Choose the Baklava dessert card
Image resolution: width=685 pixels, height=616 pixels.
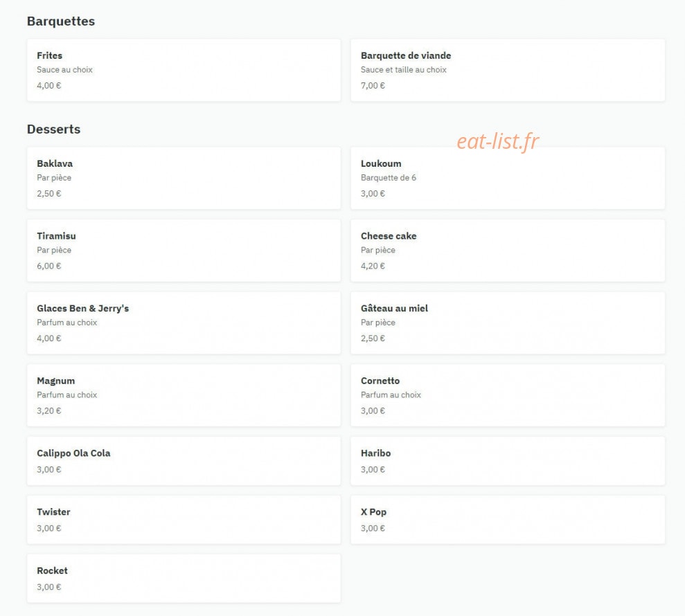pos(184,178)
